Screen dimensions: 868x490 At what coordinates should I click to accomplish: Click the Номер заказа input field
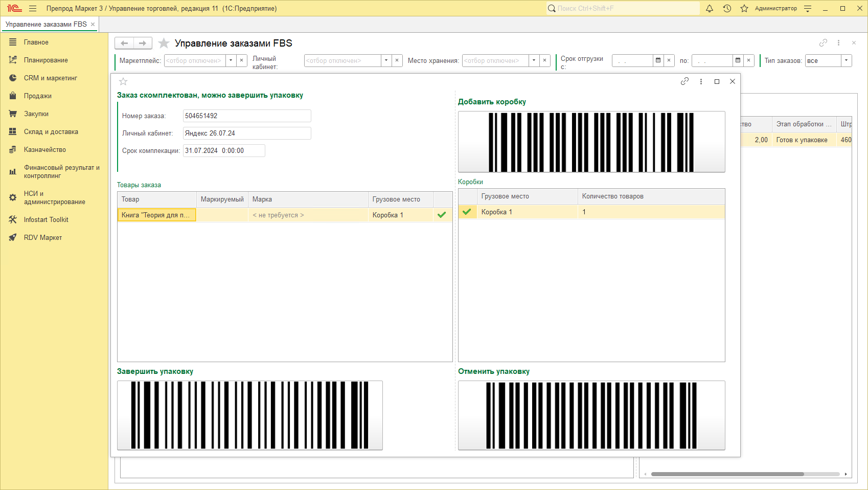[246, 116]
